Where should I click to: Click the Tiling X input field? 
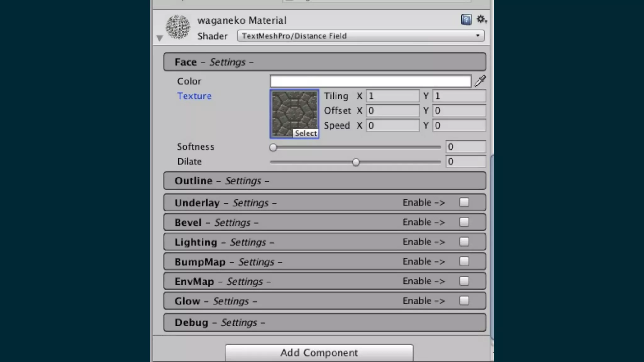coord(392,96)
